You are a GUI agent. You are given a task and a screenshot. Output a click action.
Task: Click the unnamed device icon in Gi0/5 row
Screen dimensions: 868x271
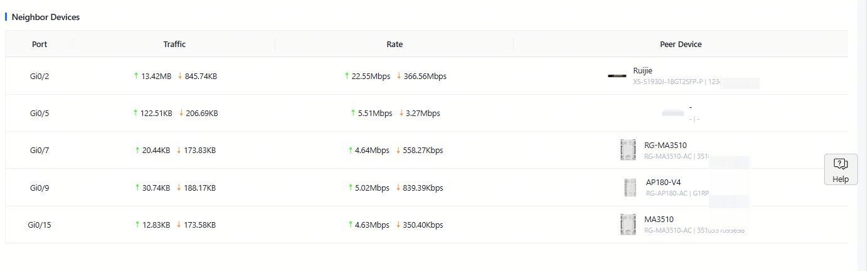(x=672, y=113)
